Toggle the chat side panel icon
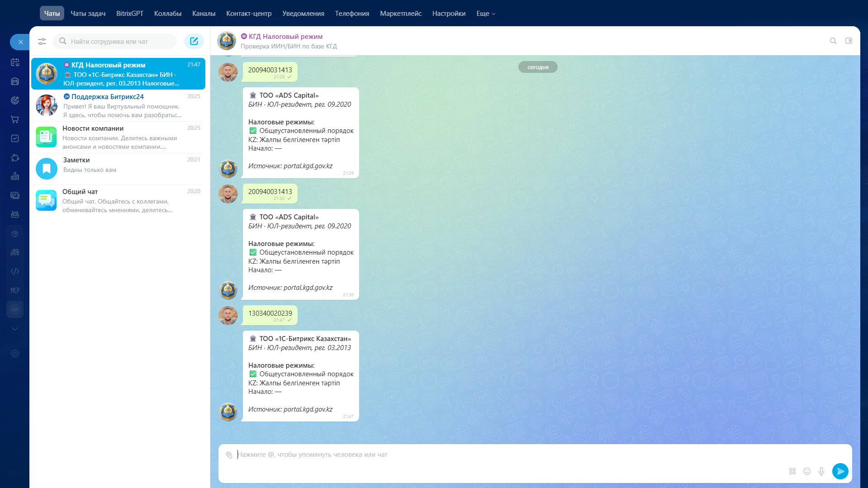The width and height of the screenshot is (868, 488). coord(849,41)
